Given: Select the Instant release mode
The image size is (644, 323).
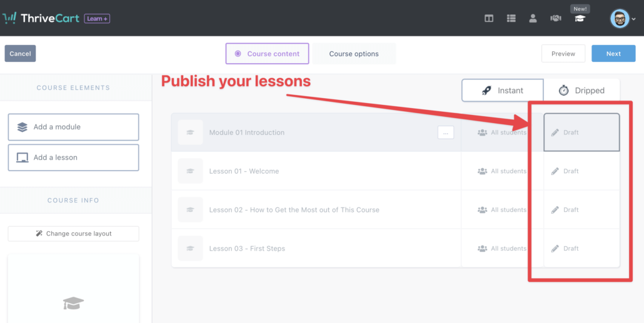Looking at the screenshot, I should click(x=502, y=91).
